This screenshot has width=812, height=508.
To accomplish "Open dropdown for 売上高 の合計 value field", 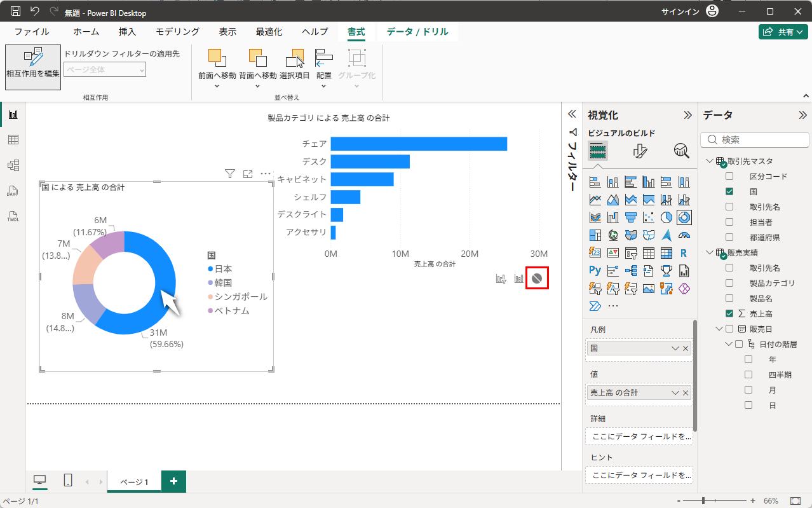I will (x=675, y=393).
